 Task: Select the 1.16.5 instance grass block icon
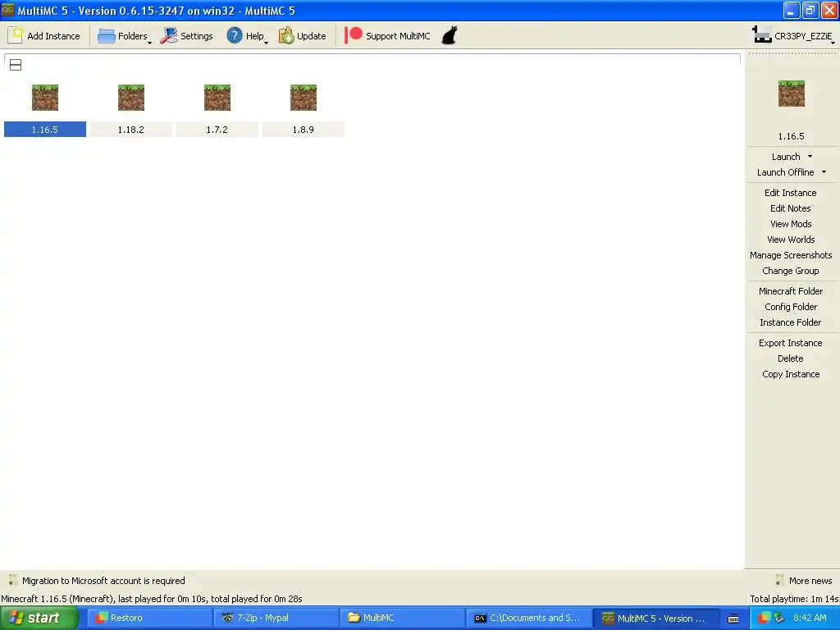click(x=45, y=98)
